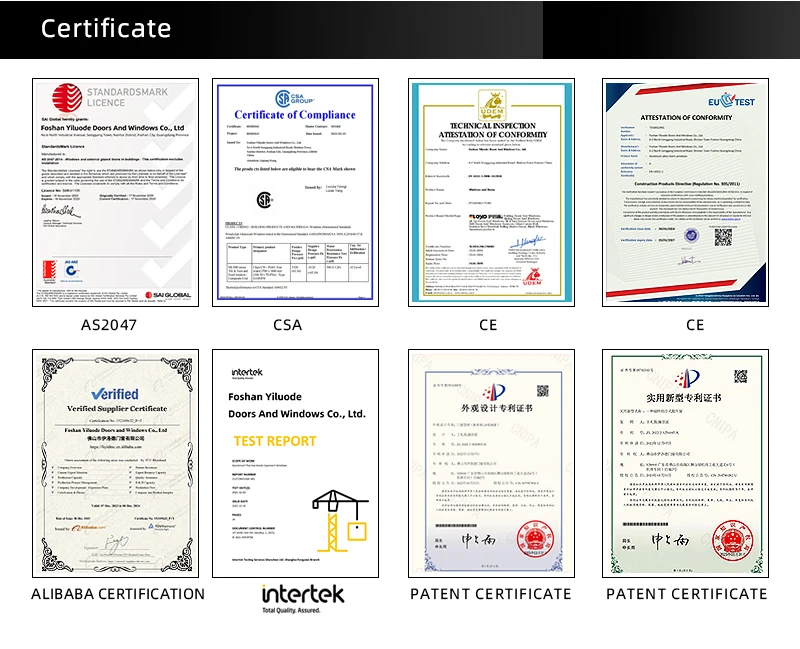The height and width of the screenshot is (649, 800).
Task: Click the CE caption under the EU Test certificate
Action: coord(695,325)
